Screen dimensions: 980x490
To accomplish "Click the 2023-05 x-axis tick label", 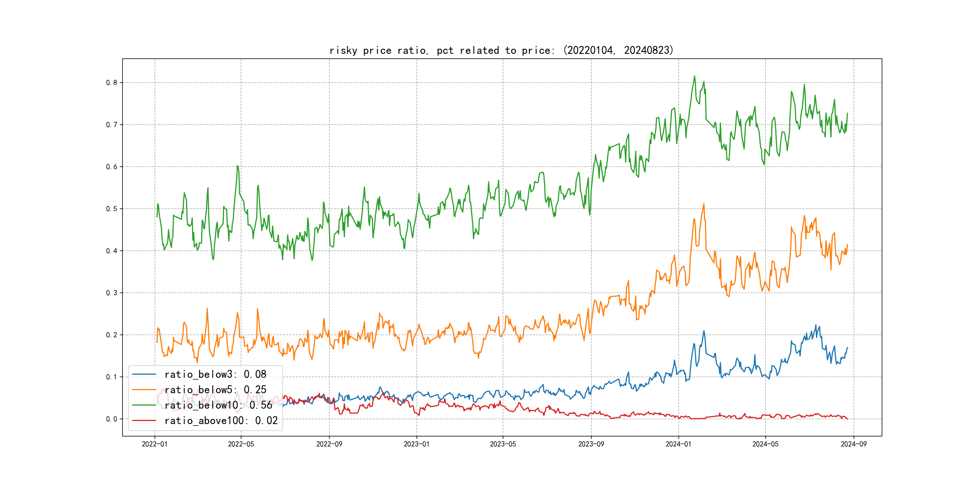I will coord(503,444).
